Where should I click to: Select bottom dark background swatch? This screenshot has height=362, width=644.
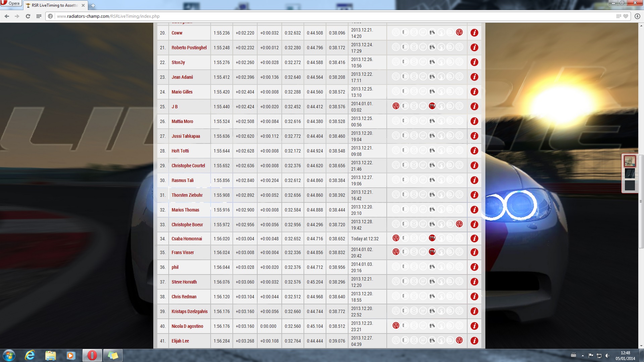[630, 185]
